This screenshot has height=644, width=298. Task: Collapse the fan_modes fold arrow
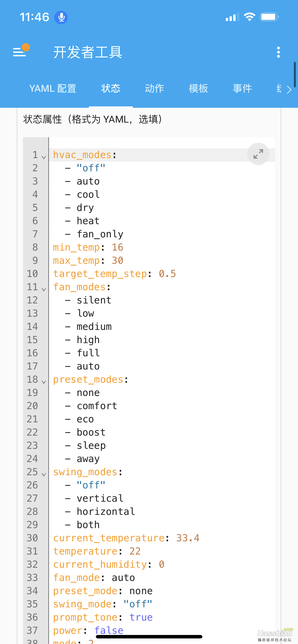coord(44,290)
